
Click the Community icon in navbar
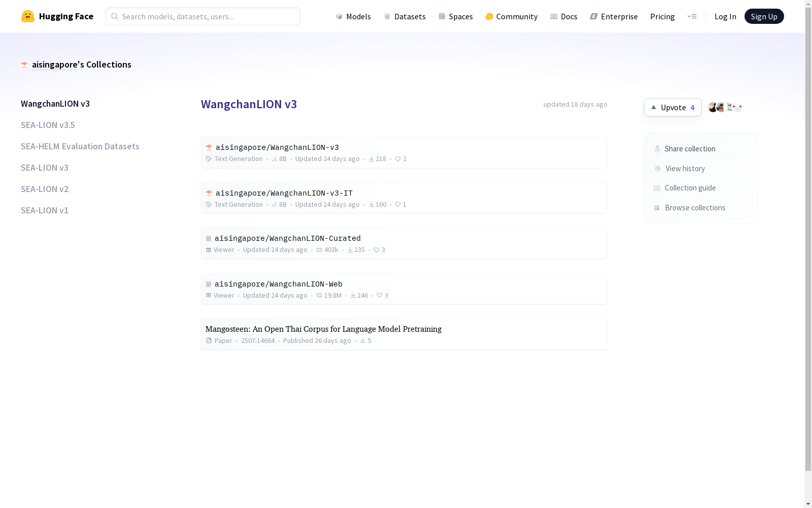(489, 16)
